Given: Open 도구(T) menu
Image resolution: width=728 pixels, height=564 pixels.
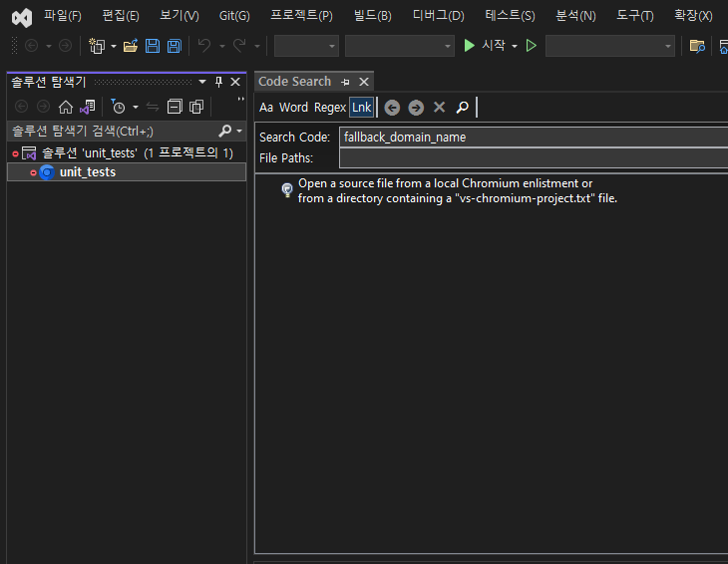Looking at the screenshot, I should pos(634,16).
